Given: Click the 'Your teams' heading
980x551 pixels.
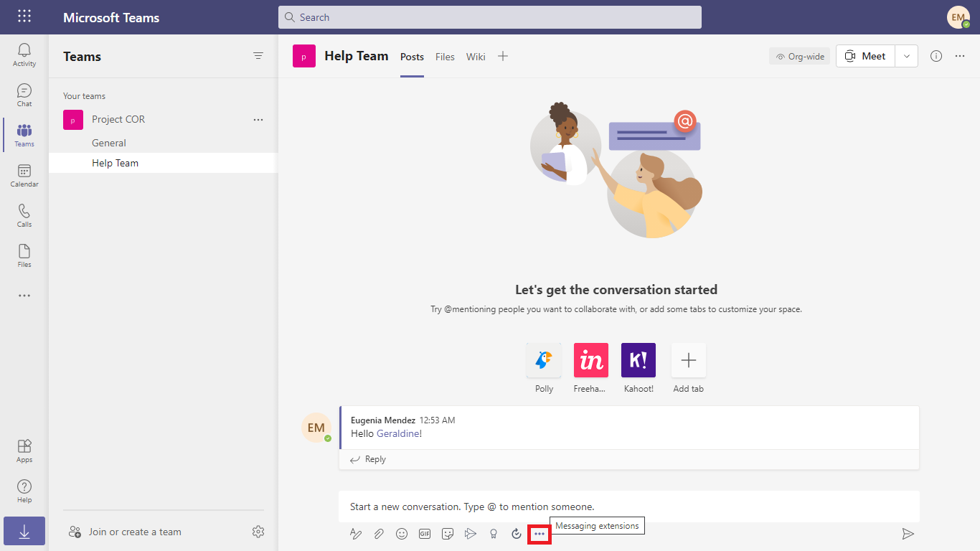Looking at the screenshot, I should point(84,96).
